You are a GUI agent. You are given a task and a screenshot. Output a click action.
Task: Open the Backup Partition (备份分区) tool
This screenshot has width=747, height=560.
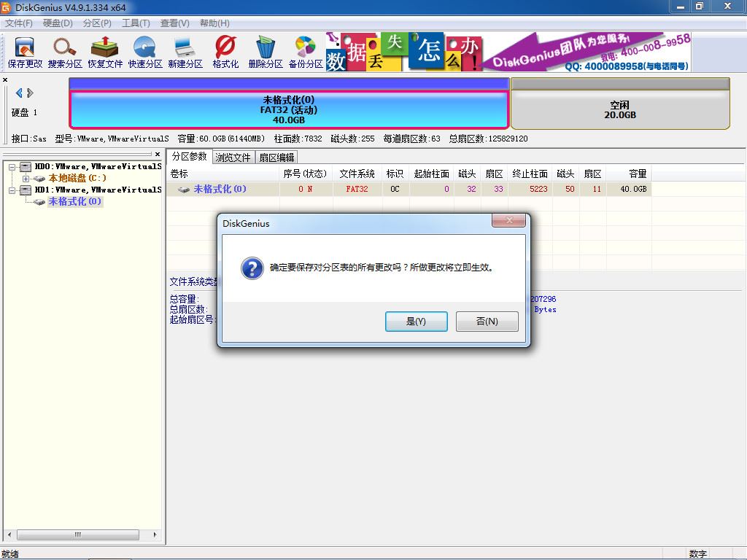[306, 52]
